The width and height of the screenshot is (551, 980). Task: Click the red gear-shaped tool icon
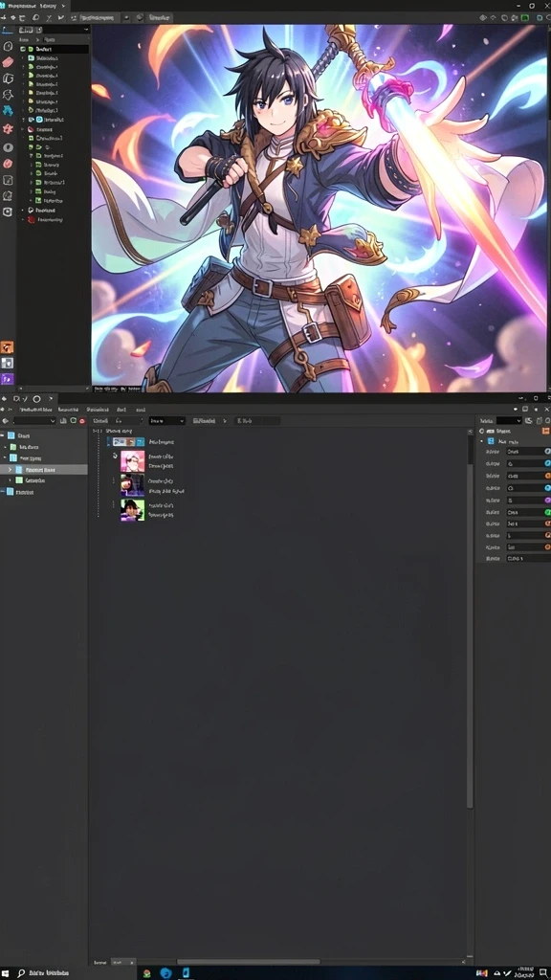click(x=8, y=129)
